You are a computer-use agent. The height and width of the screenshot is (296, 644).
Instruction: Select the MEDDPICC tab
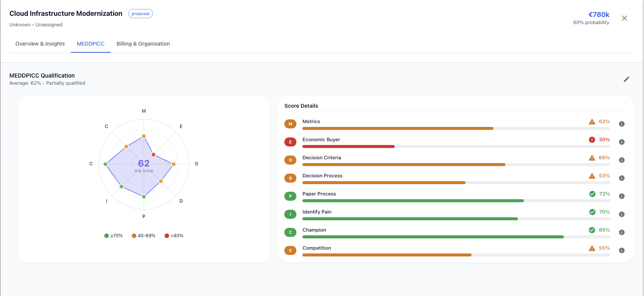coord(90,44)
